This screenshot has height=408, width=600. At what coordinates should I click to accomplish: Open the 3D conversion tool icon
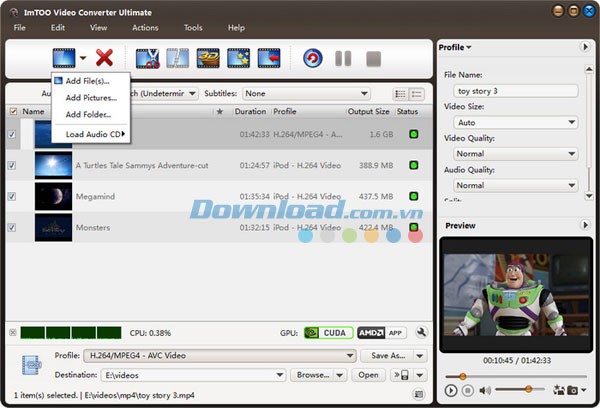(208, 58)
